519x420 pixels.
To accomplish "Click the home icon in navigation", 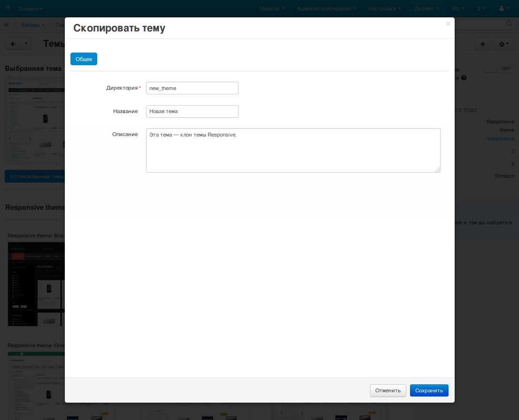I will point(7,24).
